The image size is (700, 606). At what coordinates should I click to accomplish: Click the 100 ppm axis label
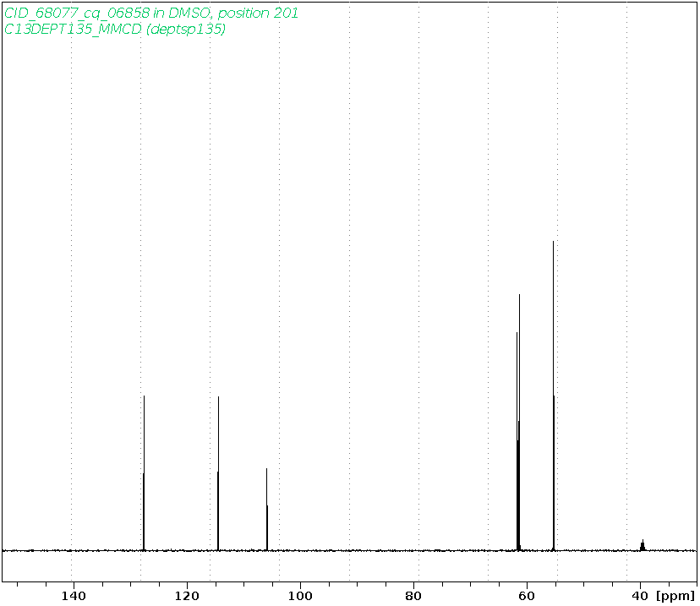pyautogui.click(x=300, y=596)
